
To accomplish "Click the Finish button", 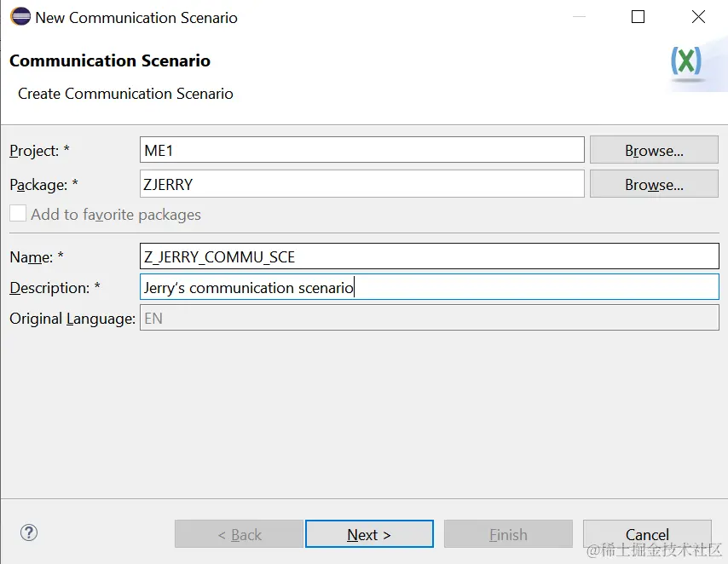I will pyautogui.click(x=508, y=534).
